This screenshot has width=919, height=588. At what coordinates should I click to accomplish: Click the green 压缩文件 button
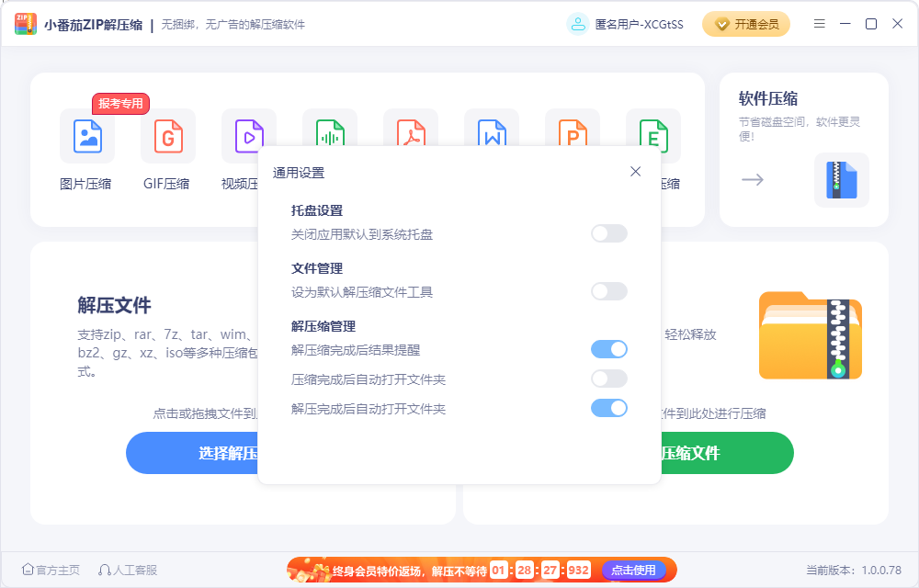point(727,453)
